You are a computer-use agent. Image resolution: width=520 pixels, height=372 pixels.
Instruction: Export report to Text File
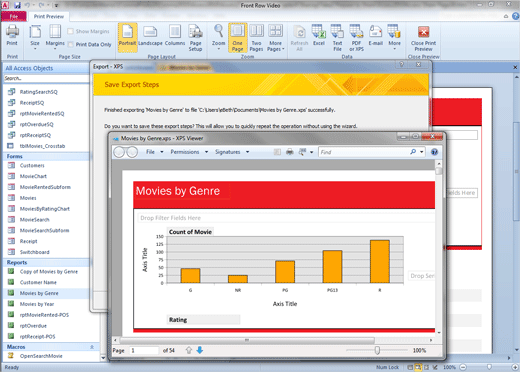[337, 38]
